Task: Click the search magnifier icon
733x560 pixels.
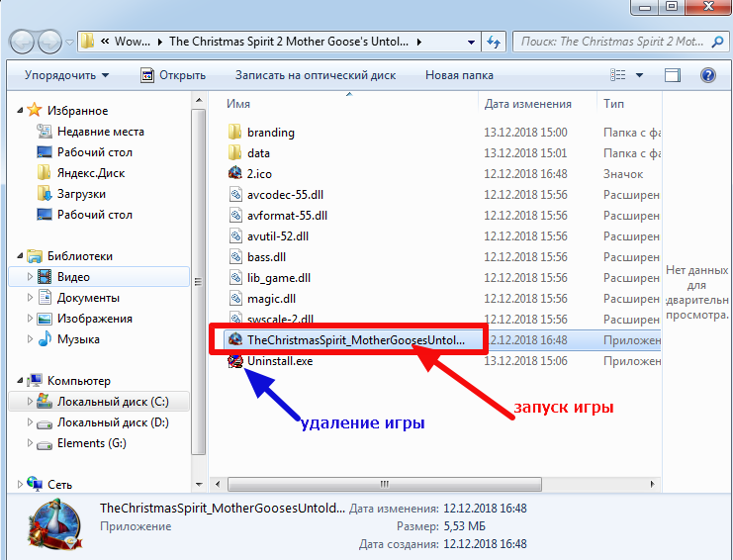Action: point(717,43)
